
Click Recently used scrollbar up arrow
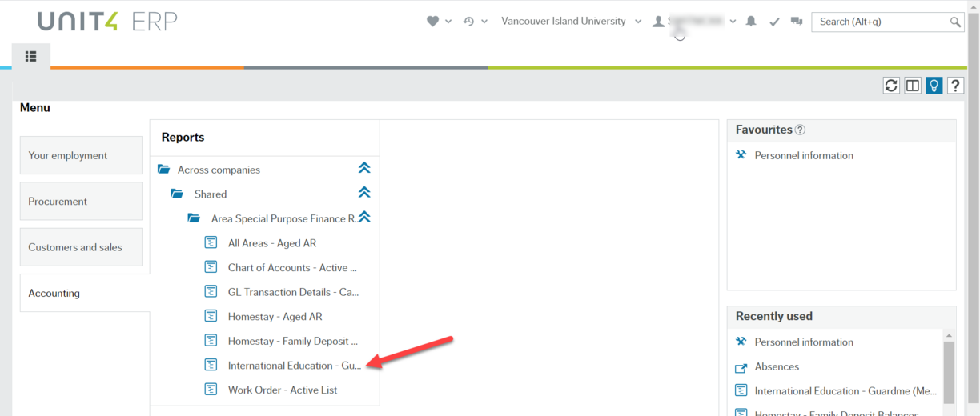pos(950,336)
